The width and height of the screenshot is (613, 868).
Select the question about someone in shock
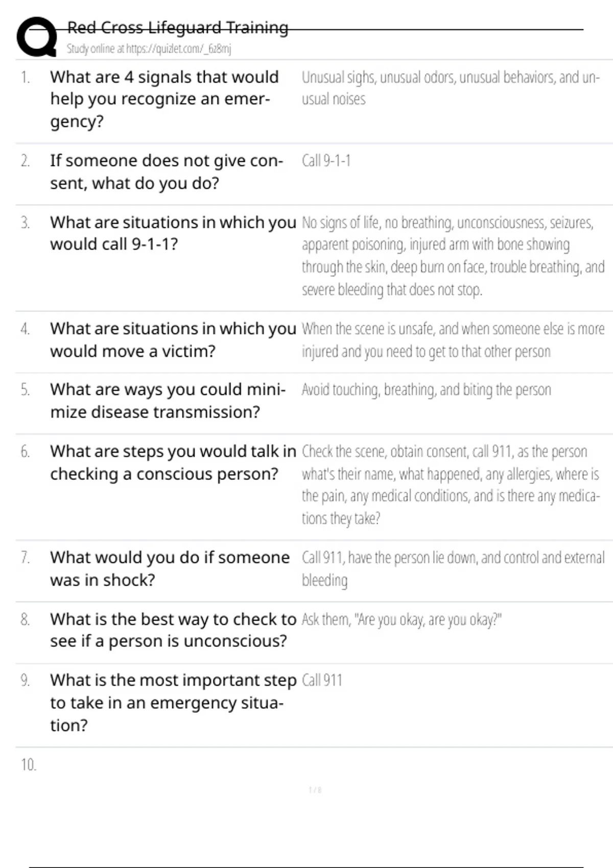170,568
